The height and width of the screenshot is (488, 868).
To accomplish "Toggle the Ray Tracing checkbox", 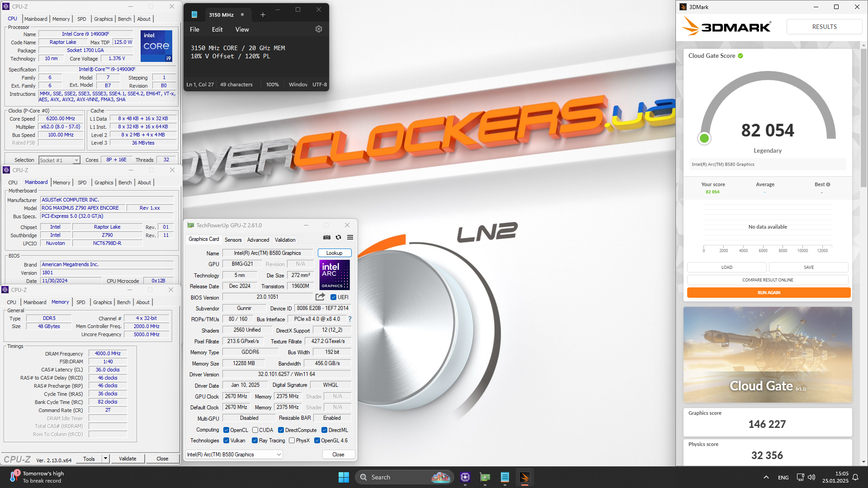I will click(x=255, y=441).
